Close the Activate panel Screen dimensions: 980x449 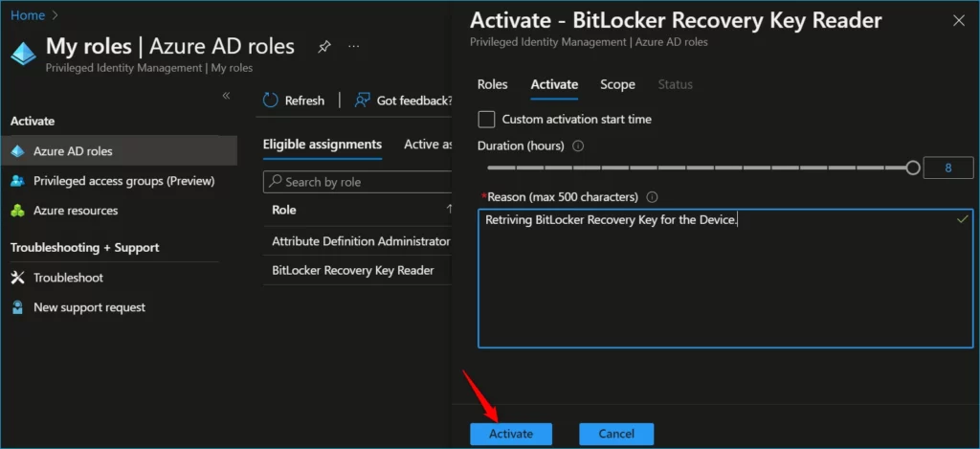(x=958, y=21)
